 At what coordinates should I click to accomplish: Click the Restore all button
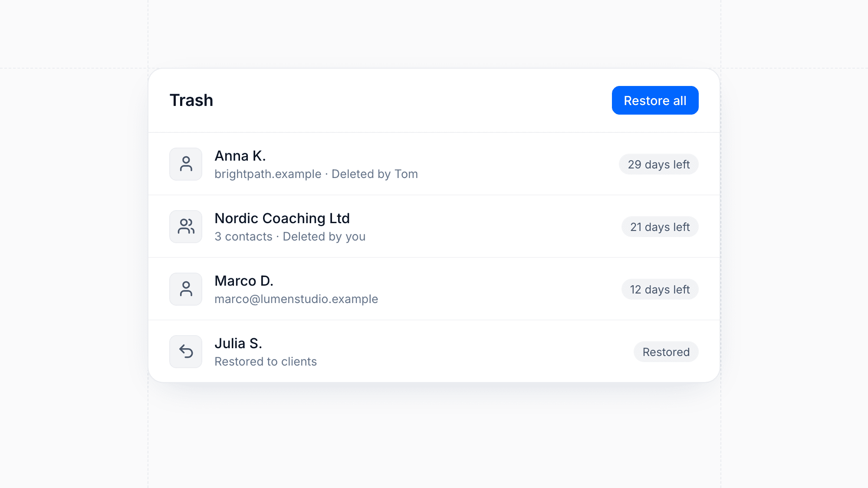coord(655,100)
